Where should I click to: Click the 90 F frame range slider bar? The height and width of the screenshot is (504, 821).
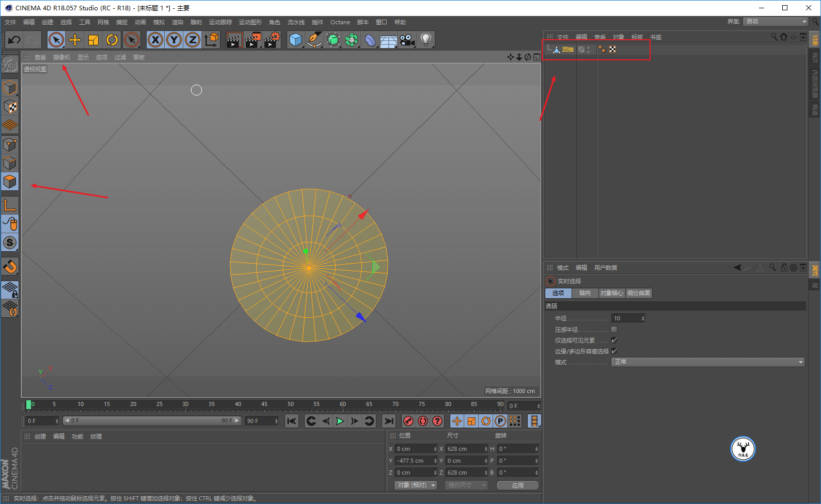tap(152, 421)
